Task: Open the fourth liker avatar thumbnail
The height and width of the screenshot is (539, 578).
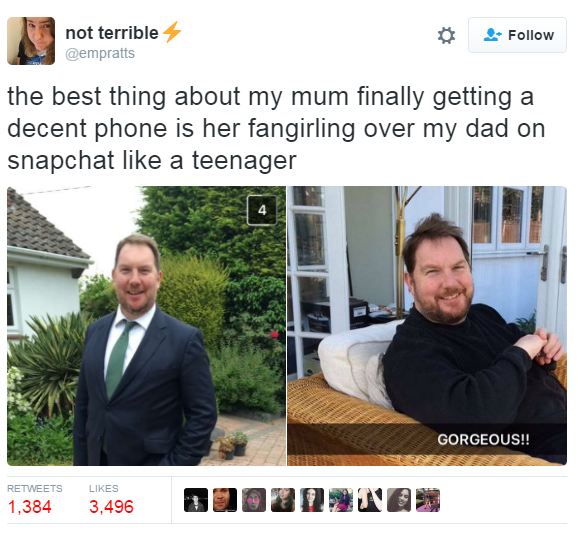Action: tap(283, 500)
